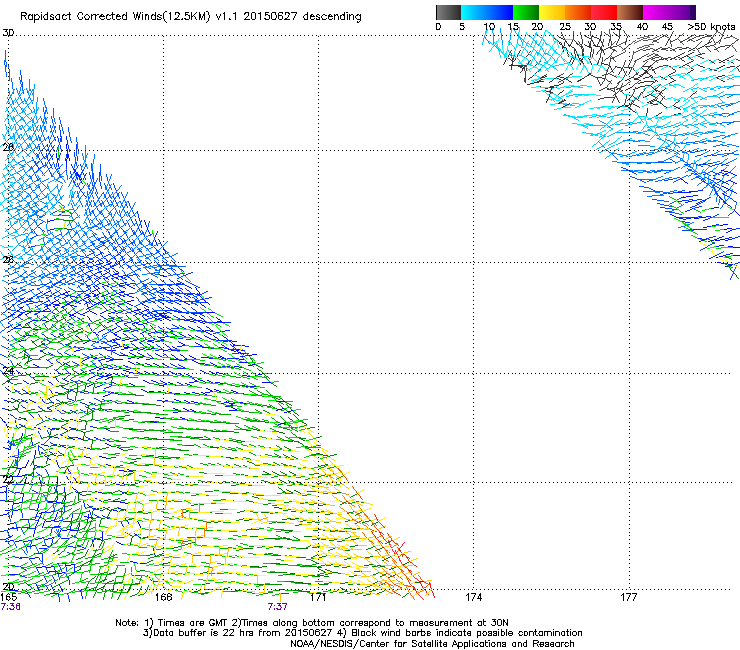The height and width of the screenshot is (650, 740).
Task: Click the gray 0-5 knots legend swatch
Action: click(448, 12)
